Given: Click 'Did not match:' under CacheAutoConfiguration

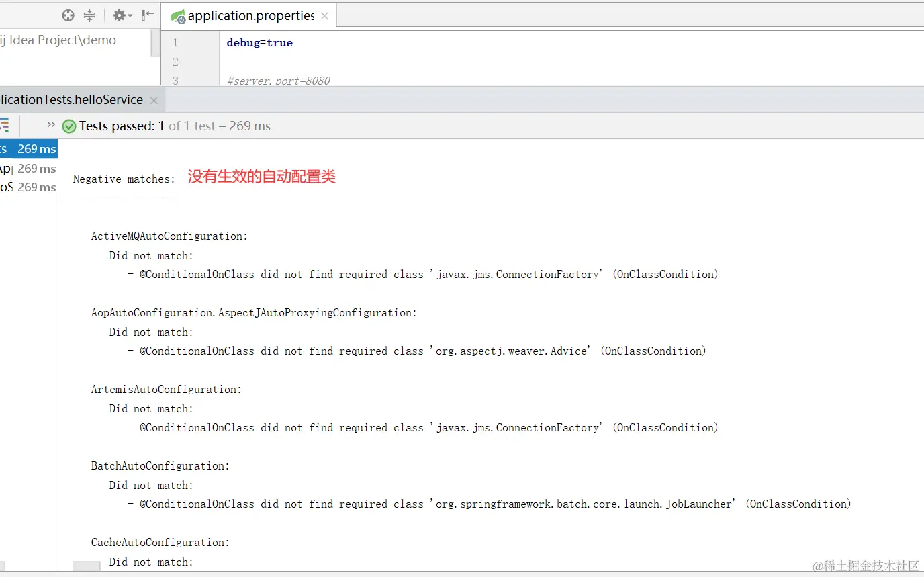Looking at the screenshot, I should tap(151, 562).
